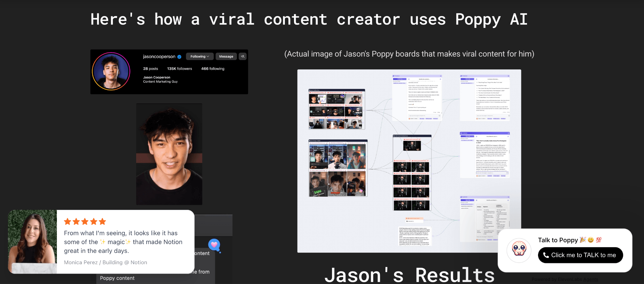Viewport: 644px width, 284px height.
Task: Open the Poppy boards screenshot image
Action: click(x=409, y=161)
